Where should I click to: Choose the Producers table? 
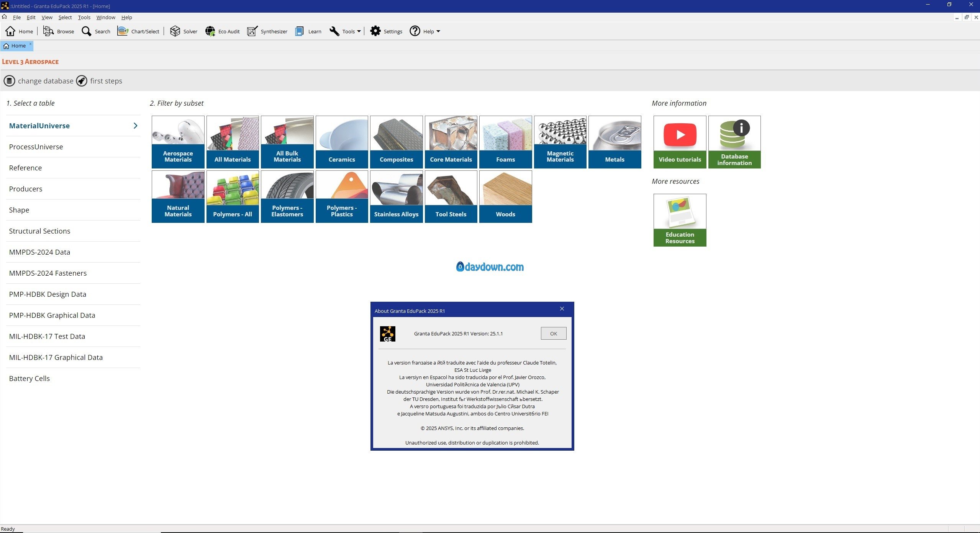click(x=73, y=189)
